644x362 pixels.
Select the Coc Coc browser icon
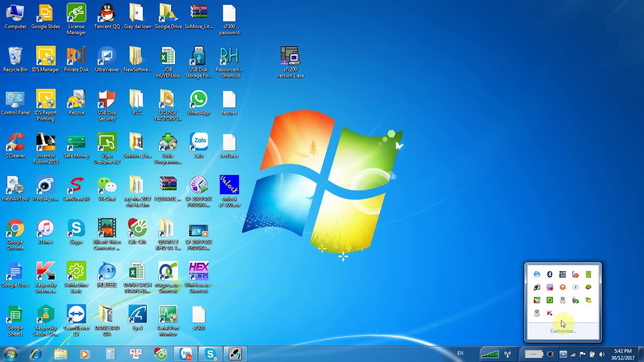[x=137, y=232]
